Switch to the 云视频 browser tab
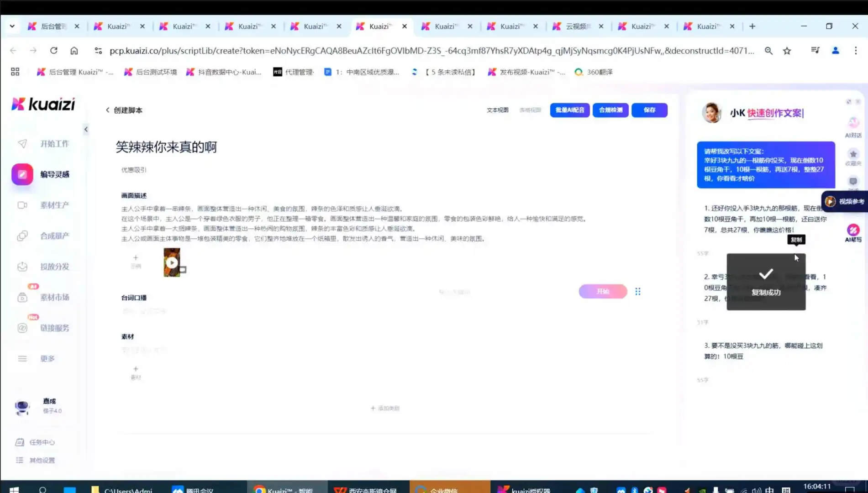This screenshot has height=493, width=868. click(x=576, y=26)
